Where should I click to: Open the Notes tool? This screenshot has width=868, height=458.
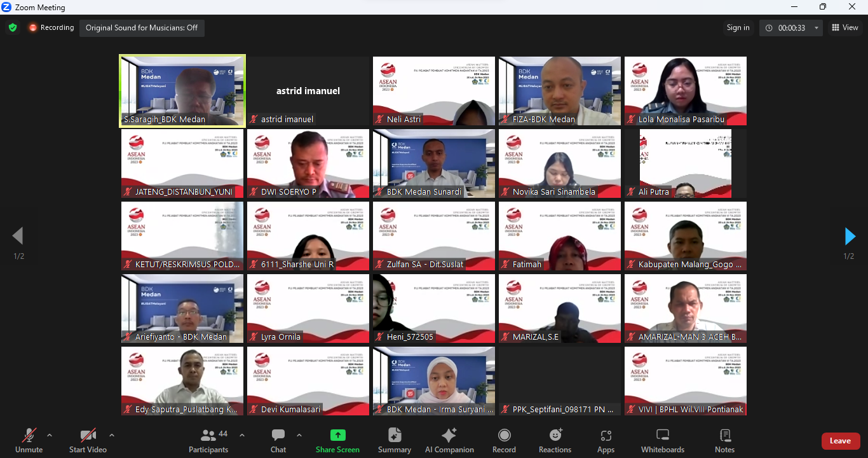coord(724,441)
